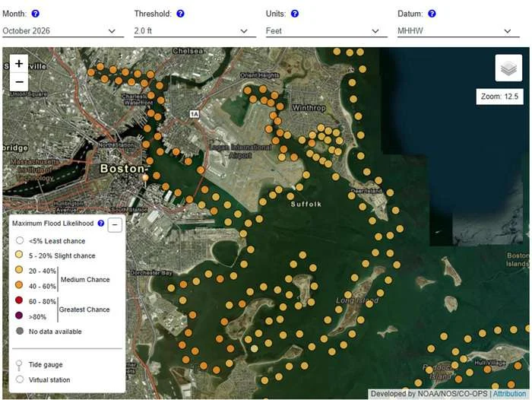532x400 pixels.
Task: Click the Boston city map label
Action: pos(123,168)
